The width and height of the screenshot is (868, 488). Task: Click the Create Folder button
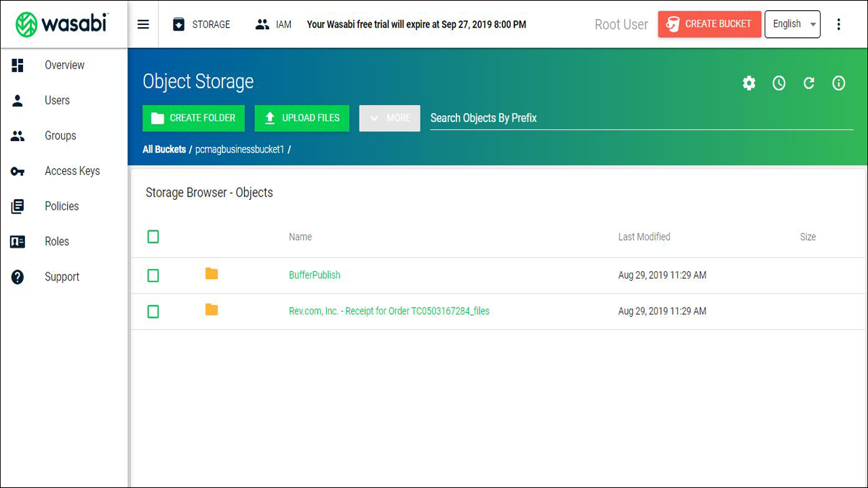(x=193, y=118)
